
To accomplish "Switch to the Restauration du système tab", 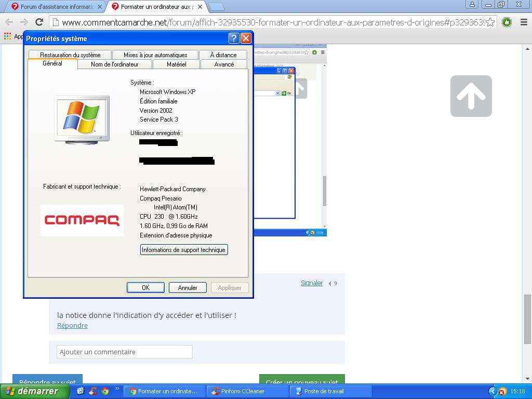I will point(70,55).
